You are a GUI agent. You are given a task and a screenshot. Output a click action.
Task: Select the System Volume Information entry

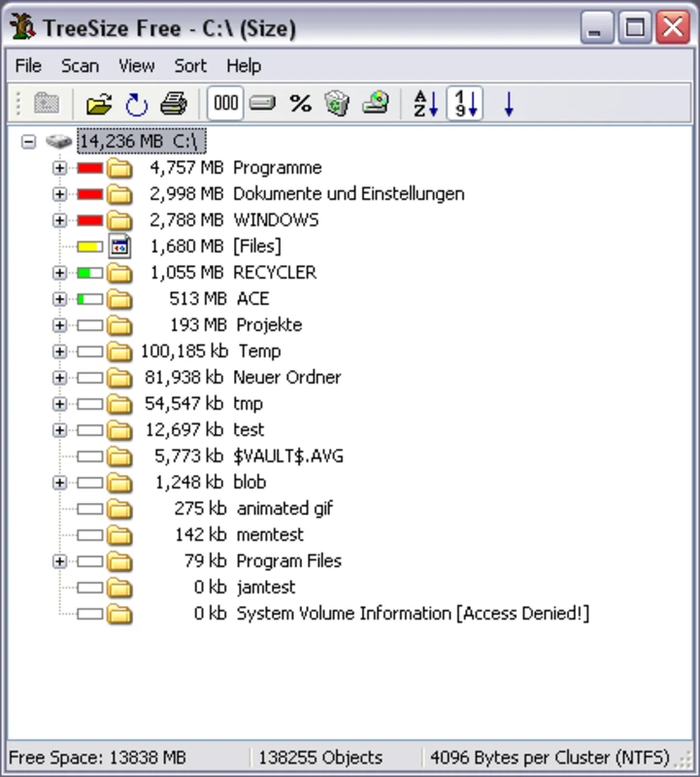click(x=413, y=614)
